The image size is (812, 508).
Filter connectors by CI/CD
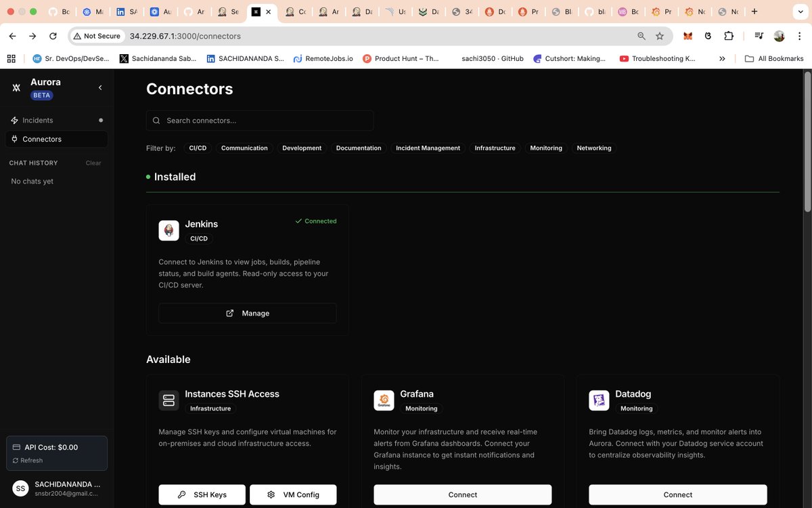pos(198,148)
